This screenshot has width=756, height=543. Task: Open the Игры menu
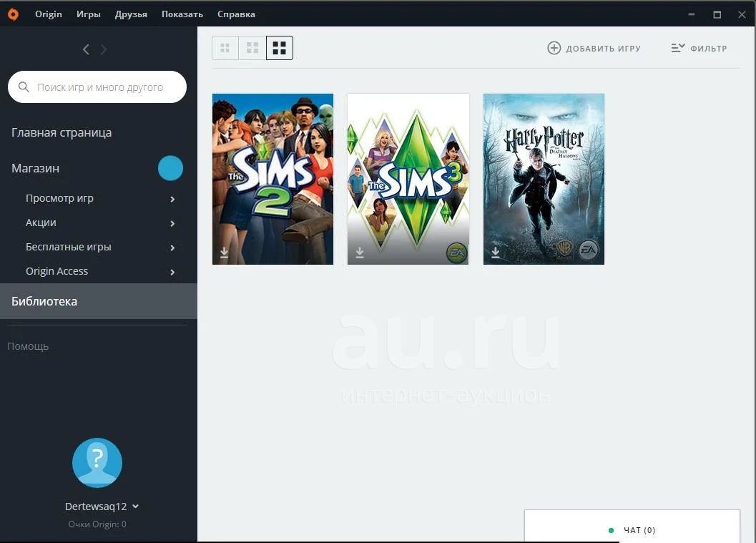(89, 14)
